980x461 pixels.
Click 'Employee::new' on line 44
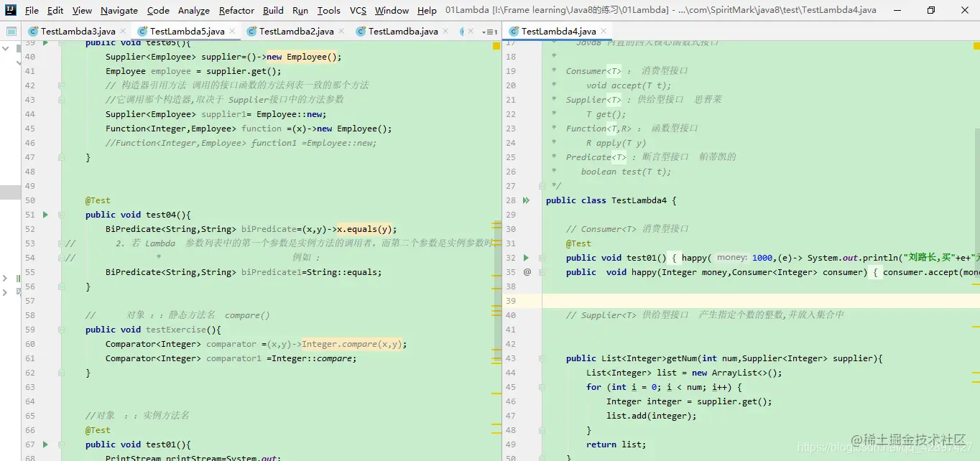[x=290, y=114]
